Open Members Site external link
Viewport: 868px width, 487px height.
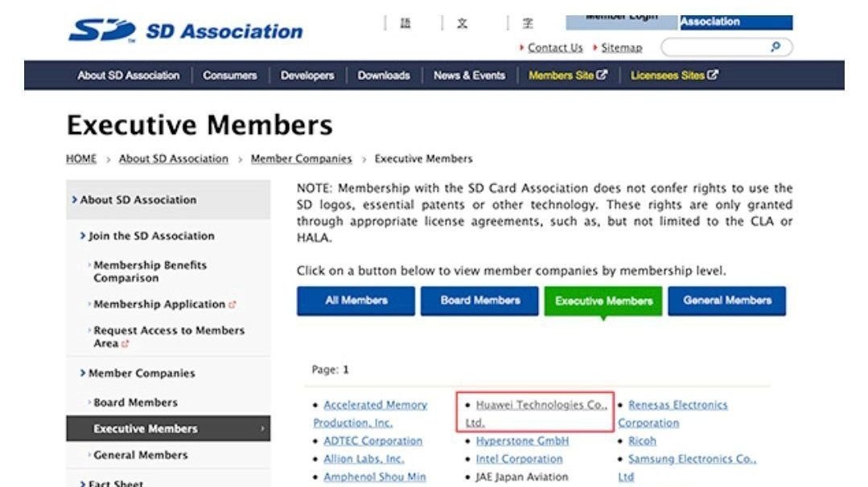point(568,76)
